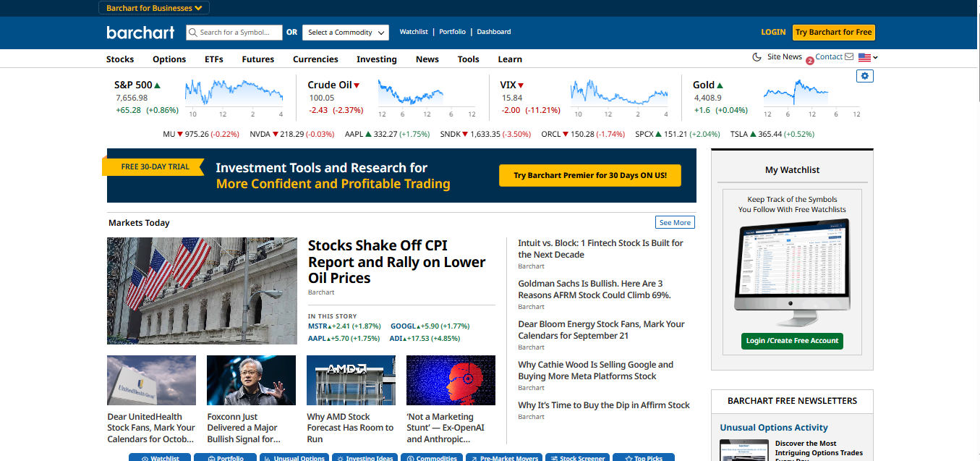This screenshot has width=980, height=461.
Task: Go to Portfolio in the header
Action: (x=453, y=32)
